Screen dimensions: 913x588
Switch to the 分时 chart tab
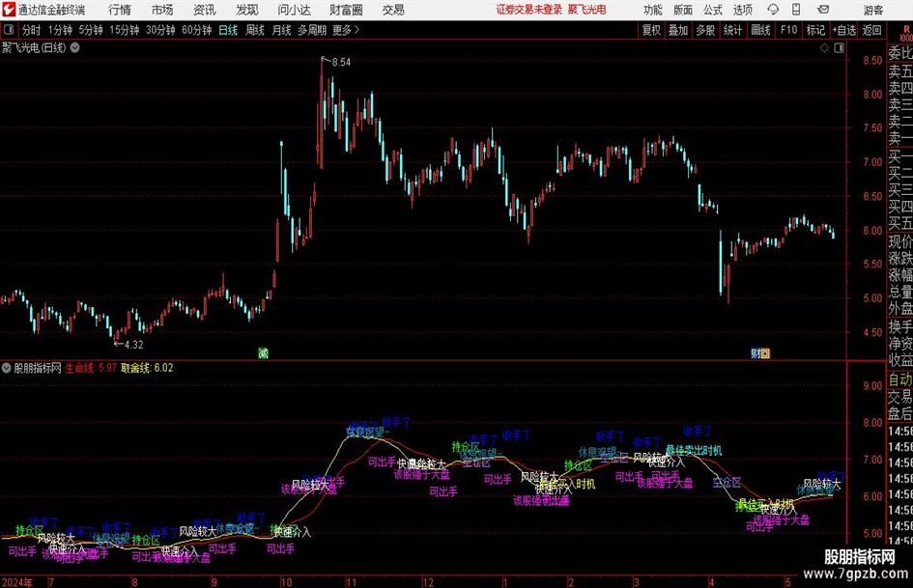coord(32,30)
